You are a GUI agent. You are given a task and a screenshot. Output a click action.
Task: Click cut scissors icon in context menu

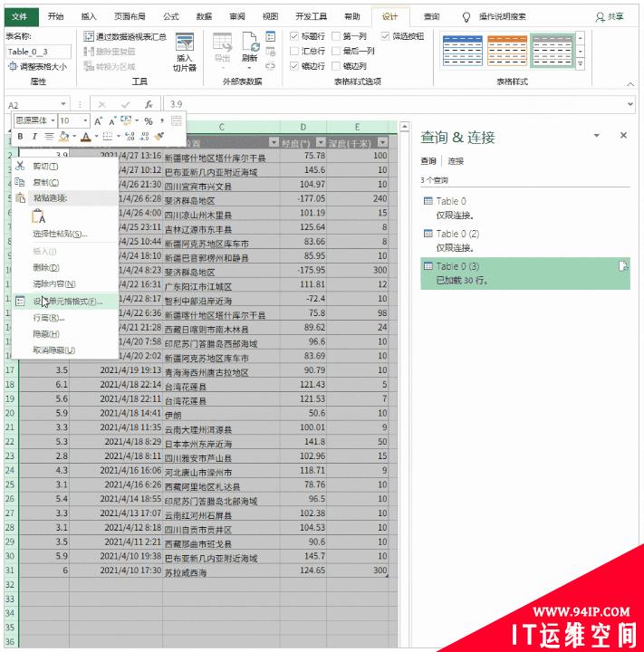[20, 166]
